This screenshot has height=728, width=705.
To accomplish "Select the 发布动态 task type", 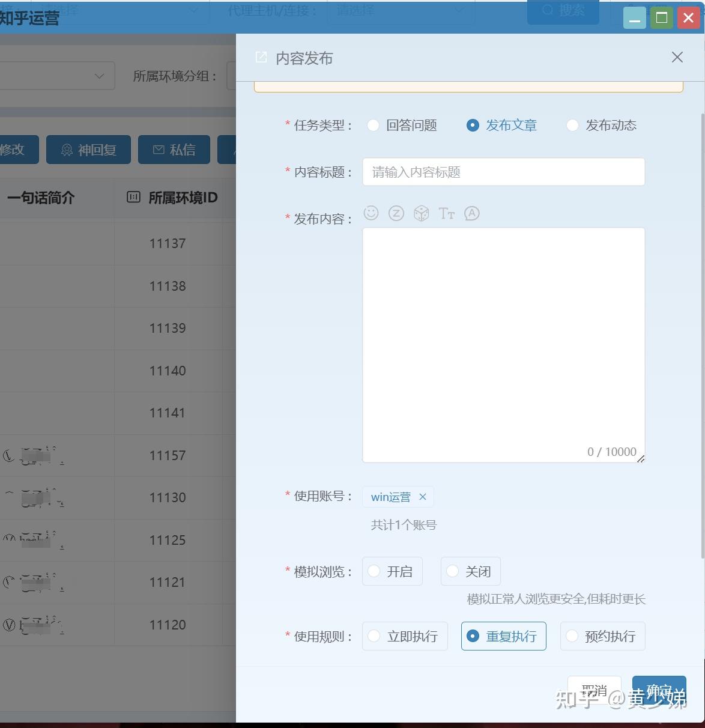I will pyautogui.click(x=601, y=125).
